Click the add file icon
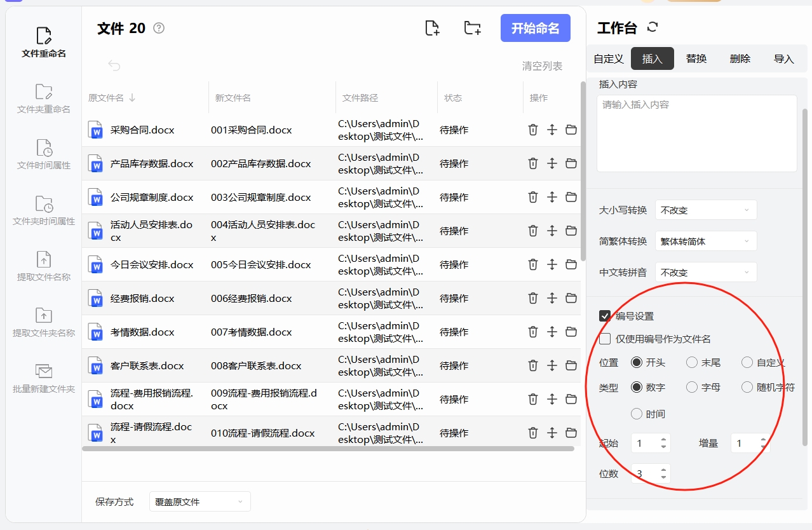This screenshot has width=812, height=530. coord(432,28)
